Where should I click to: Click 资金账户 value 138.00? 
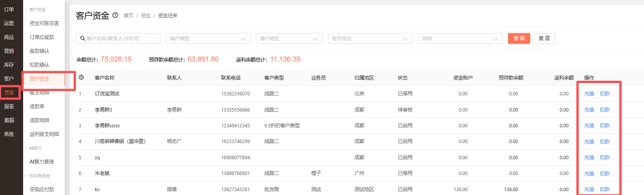click(x=461, y=190)
